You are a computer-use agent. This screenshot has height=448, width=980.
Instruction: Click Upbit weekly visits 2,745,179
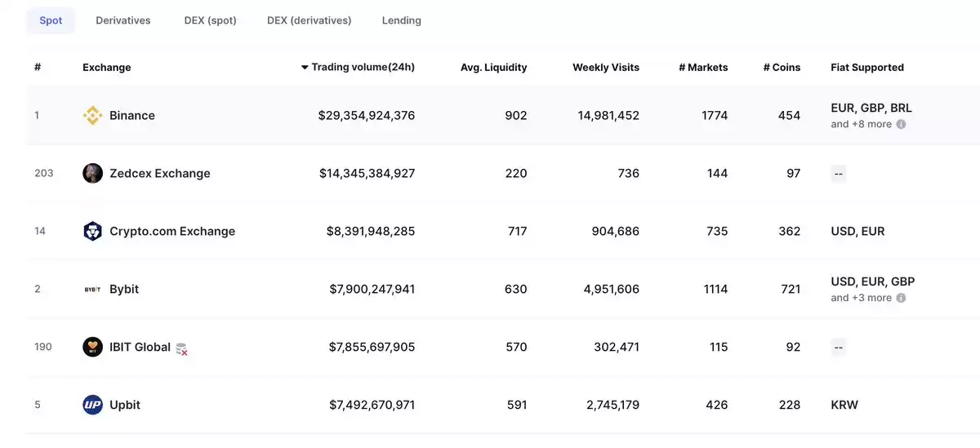coord(612,405)
